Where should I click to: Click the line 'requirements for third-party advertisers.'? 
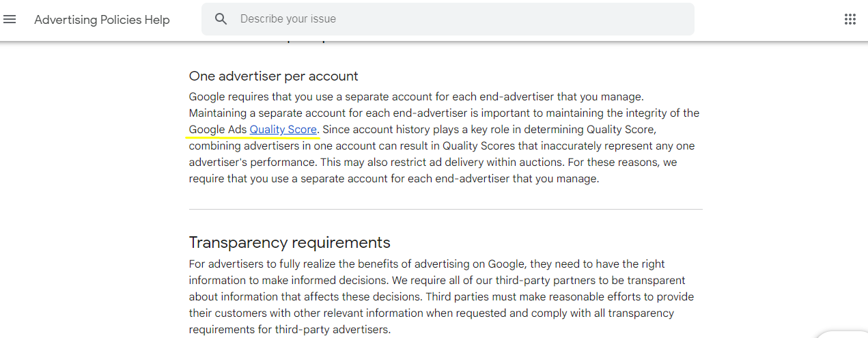[290, 330]
